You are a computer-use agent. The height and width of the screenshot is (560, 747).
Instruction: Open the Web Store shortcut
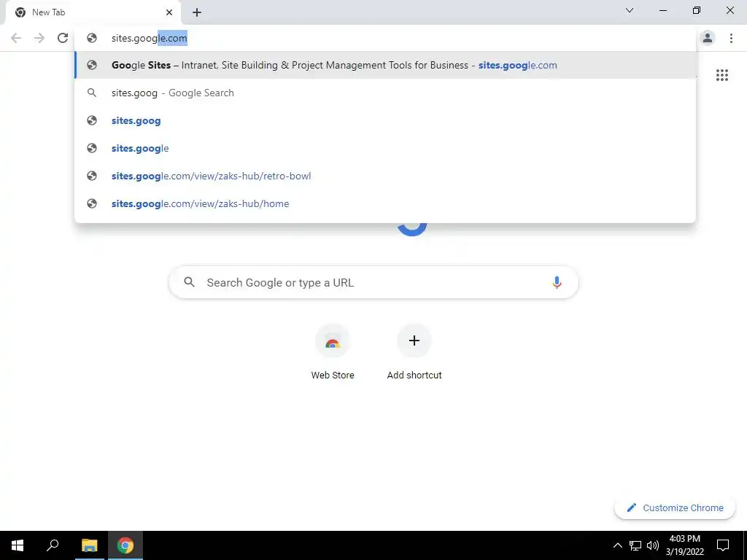click(333, 352)
